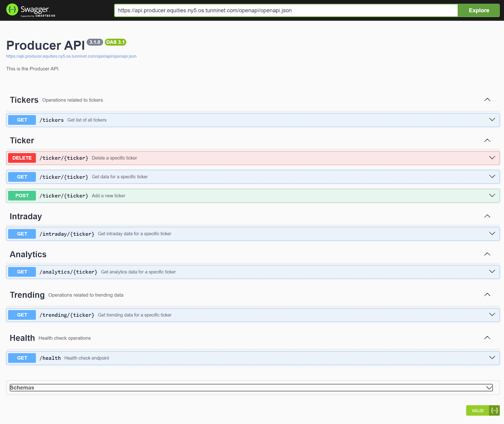Collapse the Analytics section chevron
Screen dimensions: 504x424
(x=487, y=254)
